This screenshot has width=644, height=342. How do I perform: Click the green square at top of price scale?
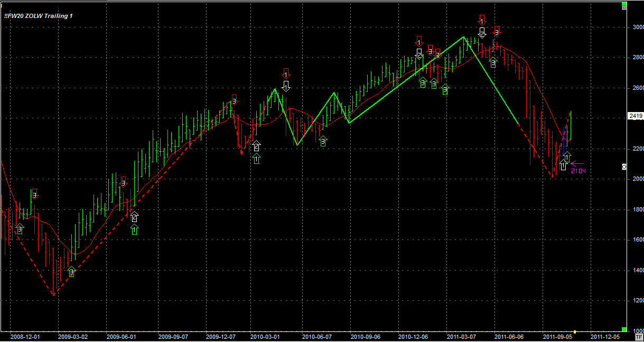pos(624,7)
